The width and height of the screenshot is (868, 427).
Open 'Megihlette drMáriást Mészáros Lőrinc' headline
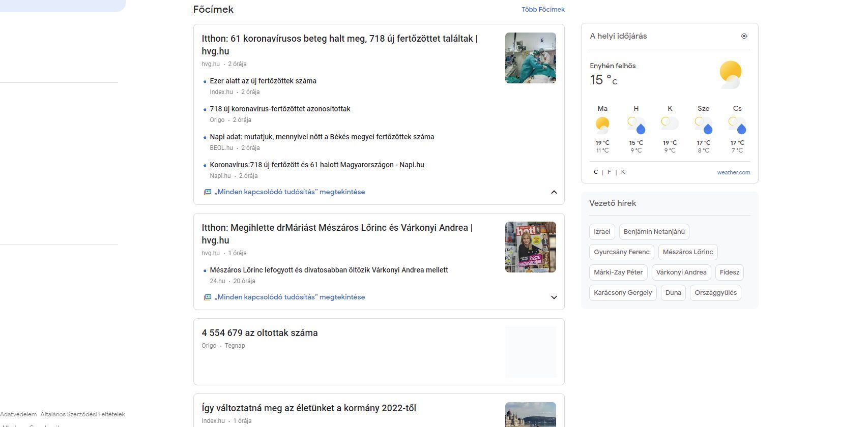337,234
